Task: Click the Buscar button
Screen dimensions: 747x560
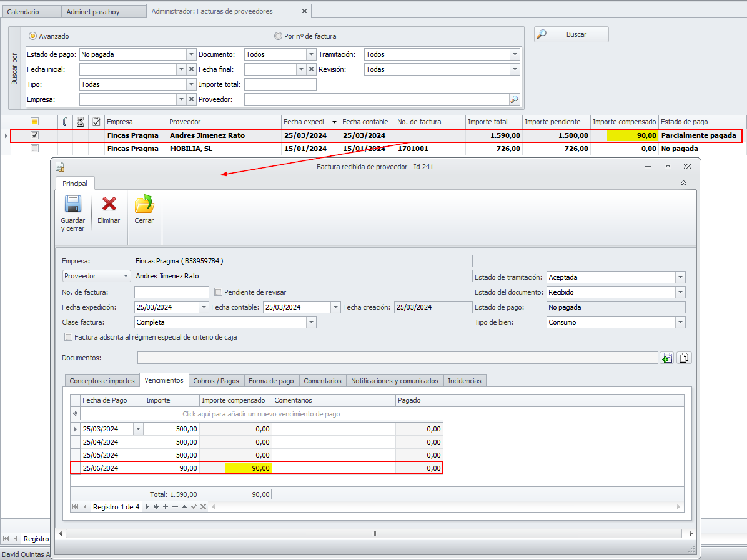Action: (571, 34)
